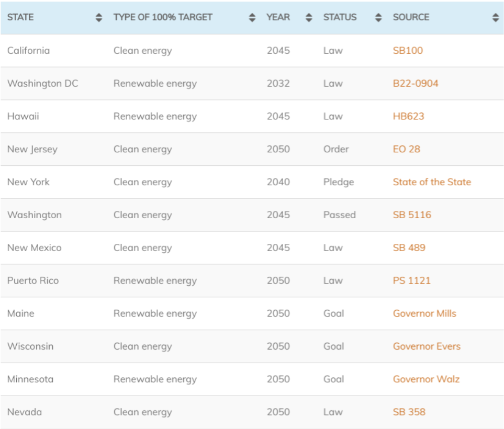Viewport: 504px width, 429px height.
Task: Sort the table by the STATE column header
Action: [19, 17]
